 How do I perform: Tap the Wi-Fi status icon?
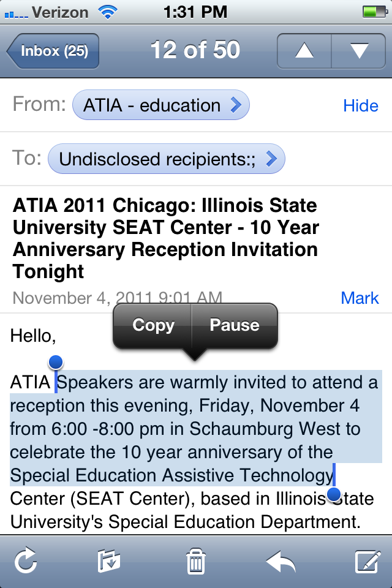[x=108, y=11]
